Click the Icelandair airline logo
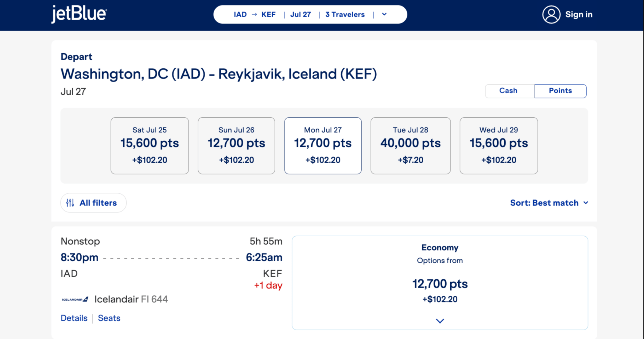Screen dimensions: 644x339 pyautogui.click(x=75, y=299)
